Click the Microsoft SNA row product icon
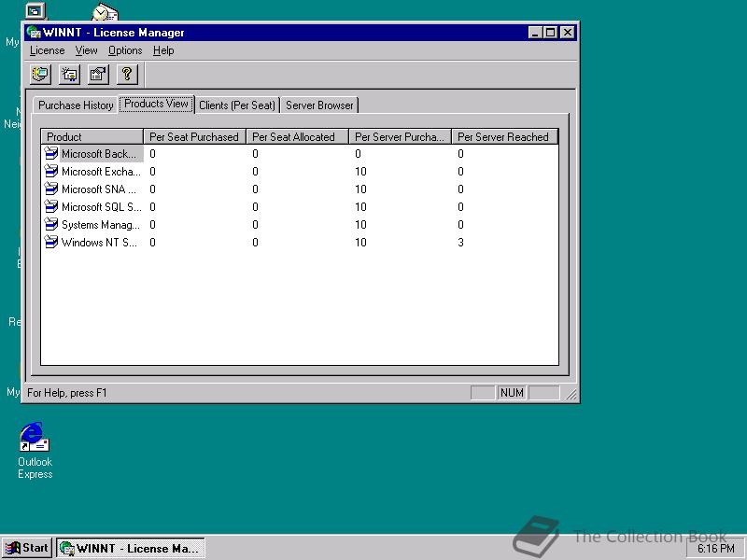Screen dimensions: 747x560 click(x=51, y=189)
